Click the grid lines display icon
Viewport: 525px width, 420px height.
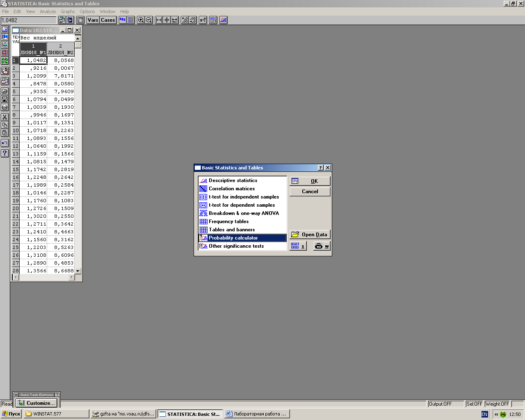131,20
